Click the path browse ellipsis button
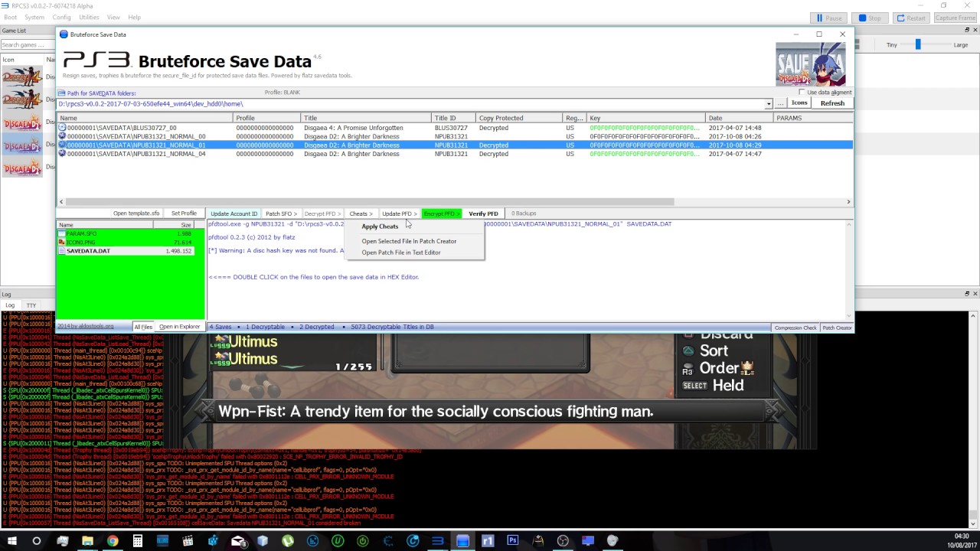980x551 pixels. pyautogui.click(x=780, y=103)
